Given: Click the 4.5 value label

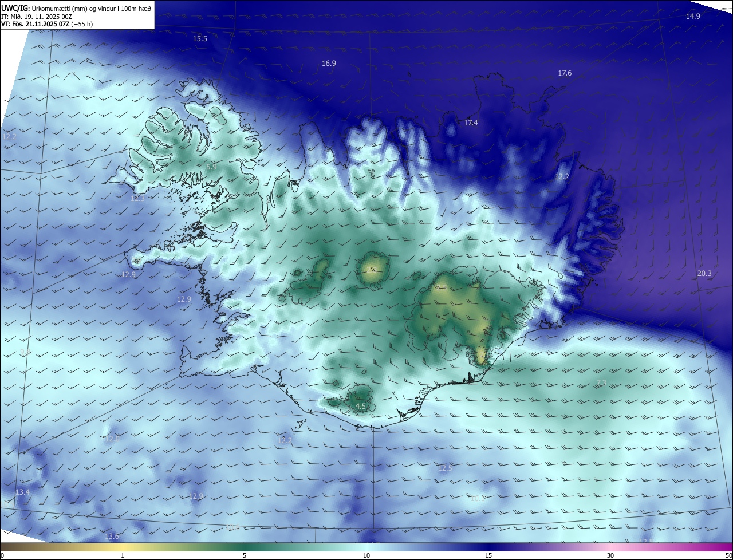Looking at the screenshot, I should 361,406.
